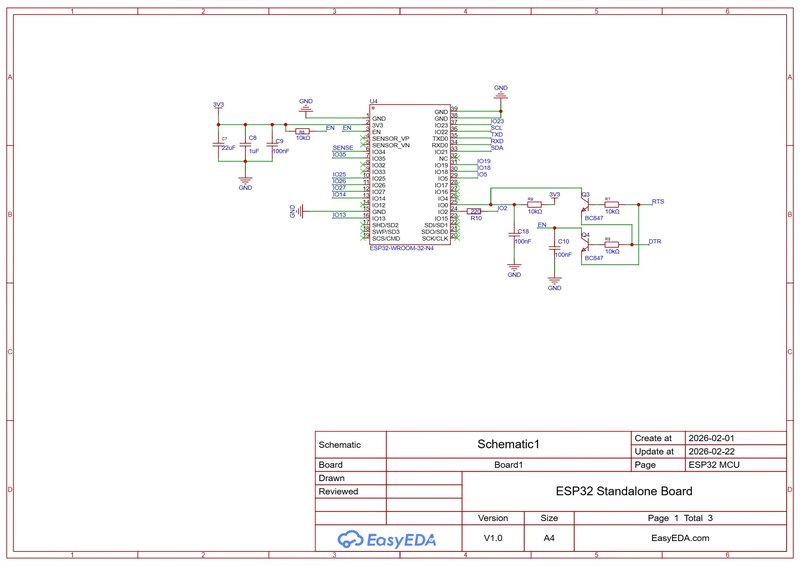800x566 pixels.
Task: Click the Drawn field label
Action: [332, 478]
